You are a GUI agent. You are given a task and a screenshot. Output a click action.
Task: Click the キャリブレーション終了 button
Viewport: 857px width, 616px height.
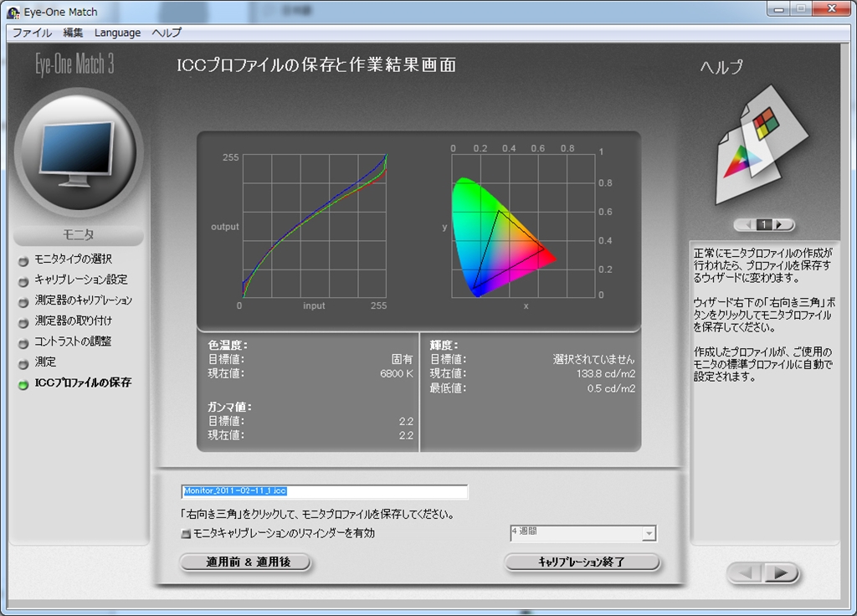click(x=582, y=562)
